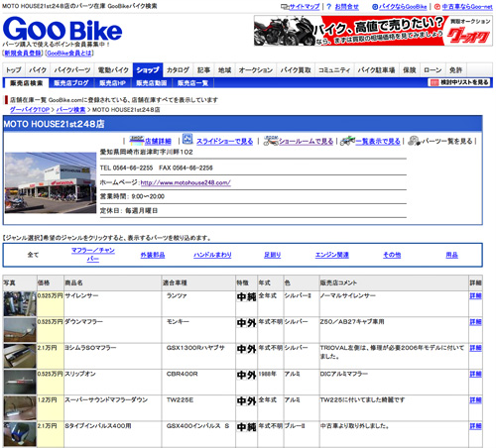
Task: Filter by 外装部品 genre
Action: tap(153, 255)
